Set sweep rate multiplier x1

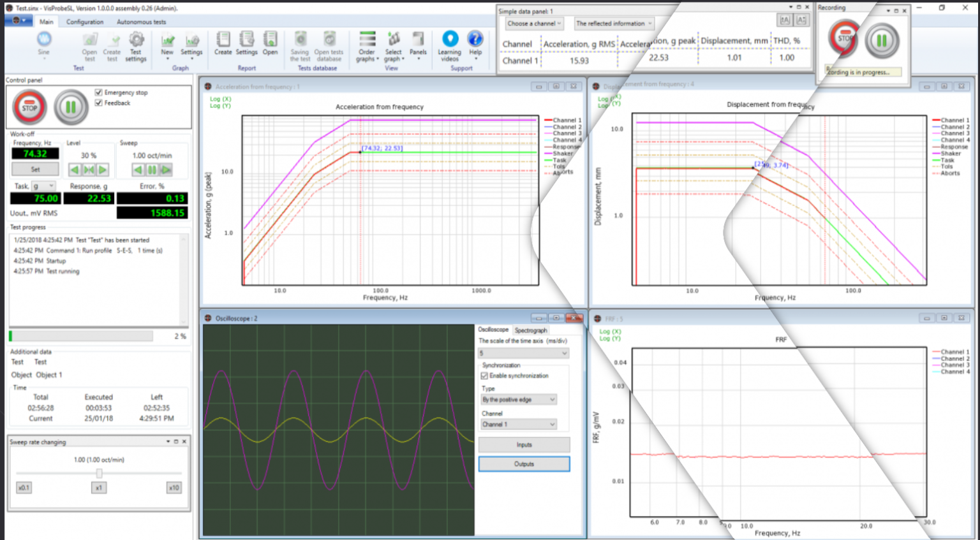[x=99, y=488]
